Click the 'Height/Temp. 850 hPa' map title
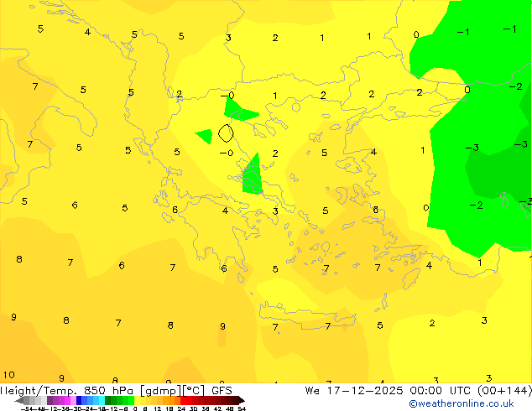Viewport: 532px width, 411px height. coord(67,390)
